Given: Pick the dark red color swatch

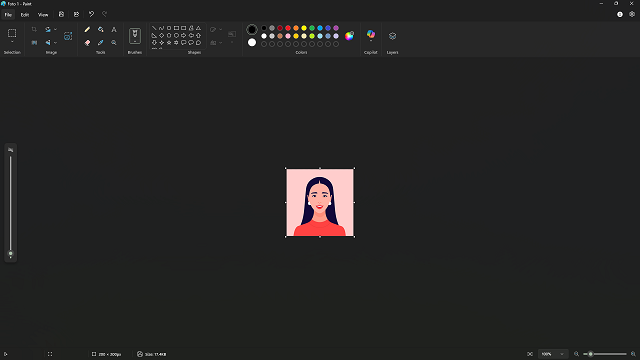Looking at the screenshot, I should [x=280, y=28].
